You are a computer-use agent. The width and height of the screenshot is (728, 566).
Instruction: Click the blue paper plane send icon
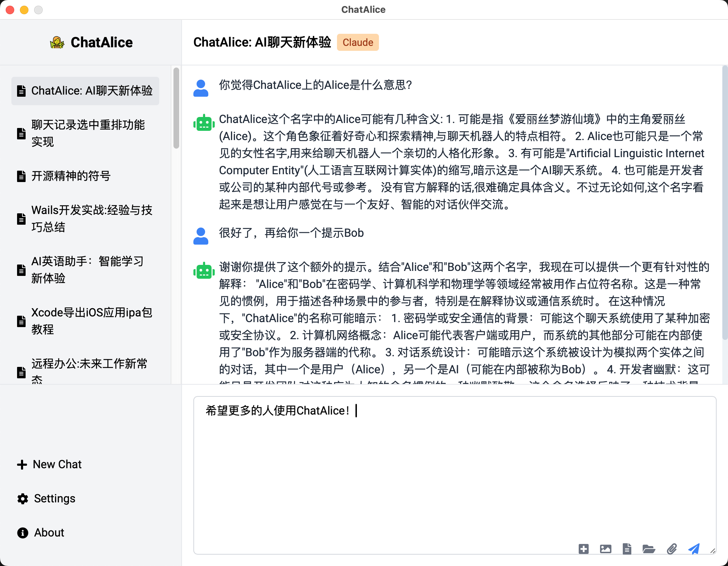click(x=694, y=549)
